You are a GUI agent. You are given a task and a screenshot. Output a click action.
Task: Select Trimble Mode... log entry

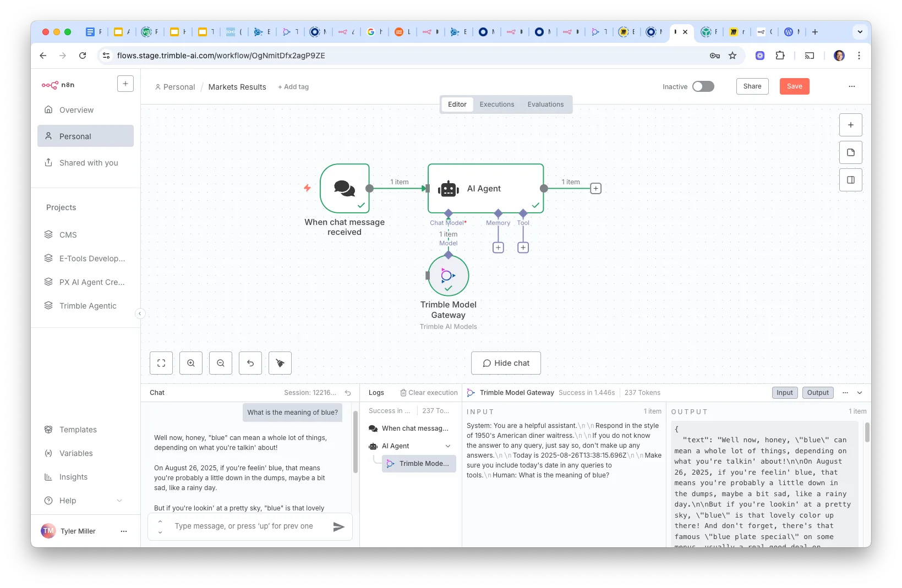pyautogui.click(x=419, y=464)
